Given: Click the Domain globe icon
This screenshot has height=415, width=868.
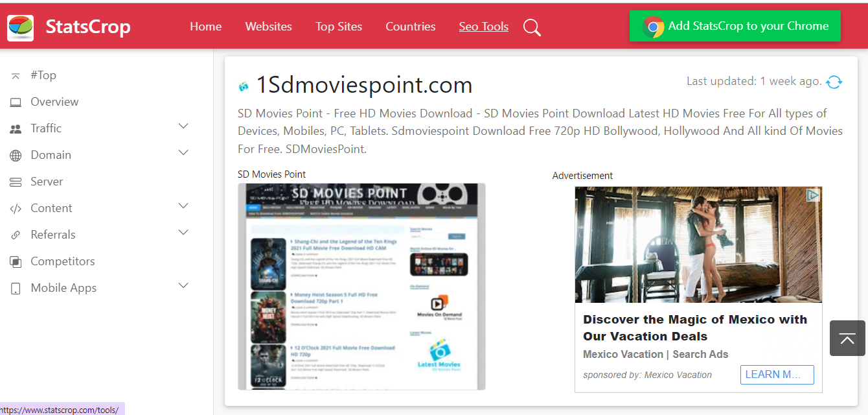Looking at the screenshot, I should coord(16,156).
